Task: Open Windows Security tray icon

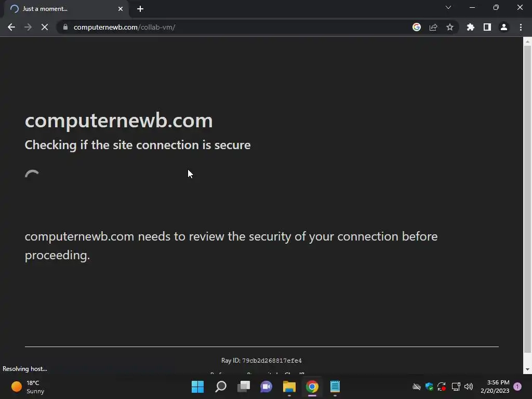Action: click(429, 387)
